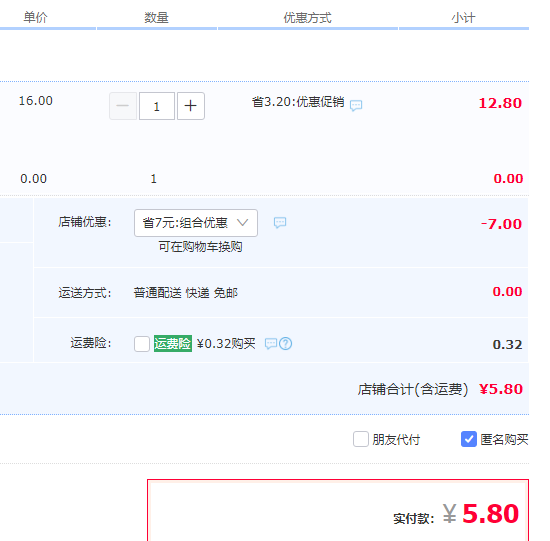
Task: Increase quantity with the plus button
Action: (190, 106)
